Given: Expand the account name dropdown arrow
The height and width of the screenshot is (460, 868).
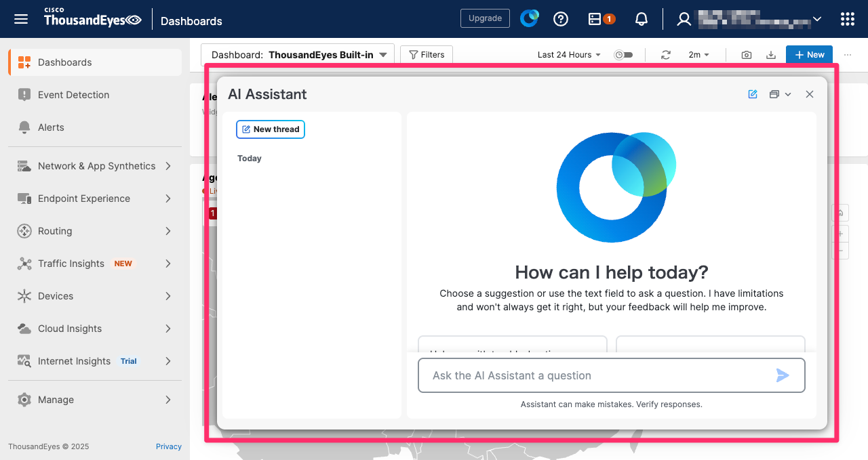Looking at the screenshot, I should tap(817, 19).
